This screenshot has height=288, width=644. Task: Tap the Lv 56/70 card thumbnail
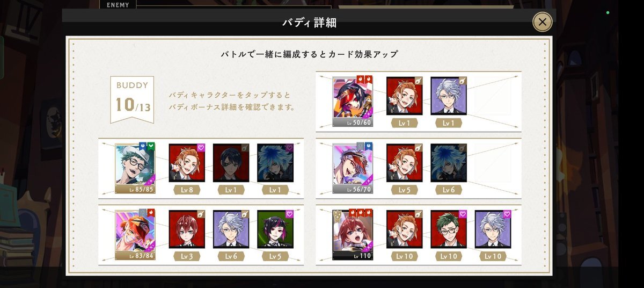(353, 168)
